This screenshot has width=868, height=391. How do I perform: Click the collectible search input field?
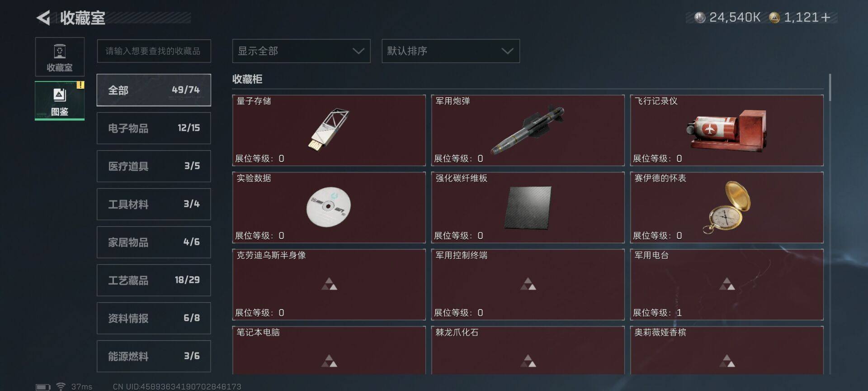point(154,51)
